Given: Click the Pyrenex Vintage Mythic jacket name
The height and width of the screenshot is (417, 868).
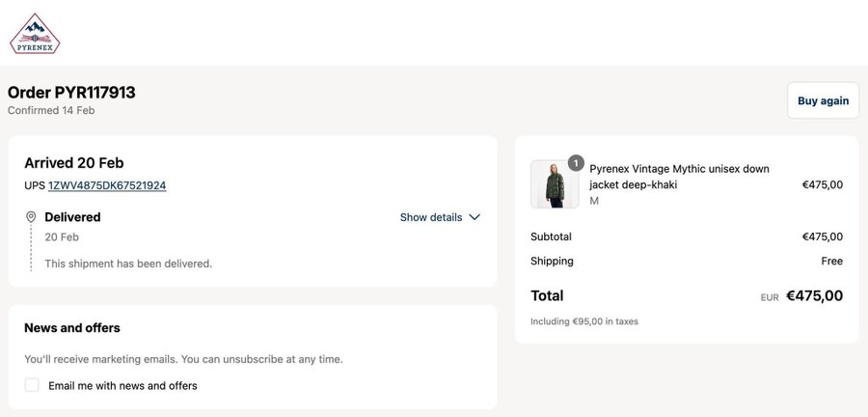Looking at the screenshot, I should [679, 177].
